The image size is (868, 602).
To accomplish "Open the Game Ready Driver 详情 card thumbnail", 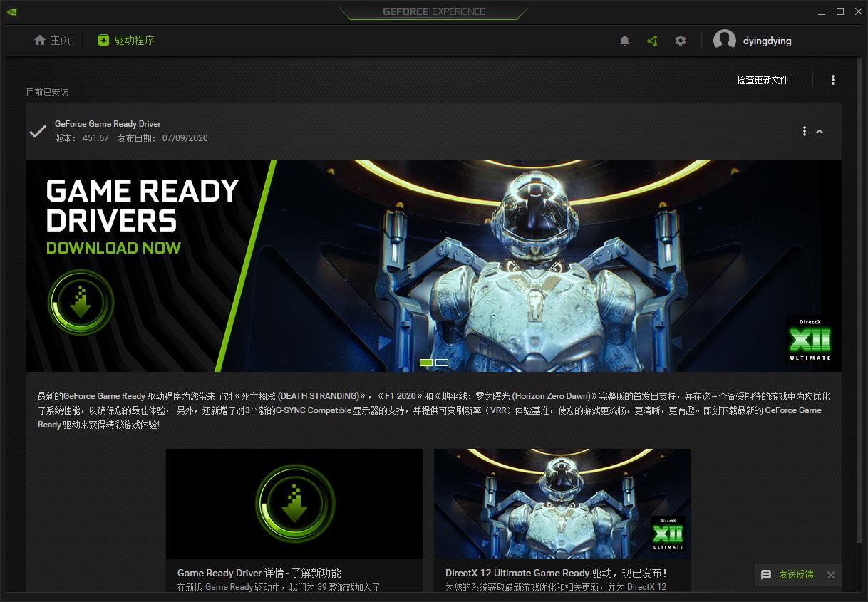I will point(294,504).
